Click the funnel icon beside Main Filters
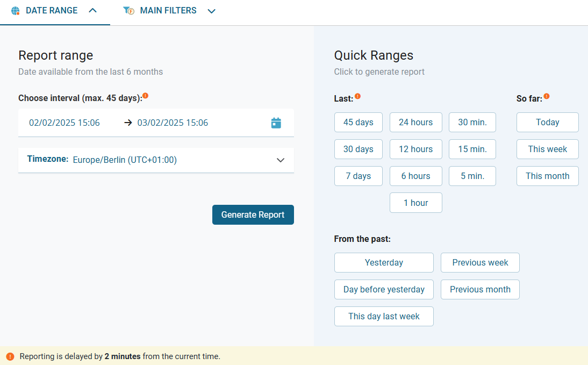Image resolution: width=588 pixels, height=365 pixels. 128,11
